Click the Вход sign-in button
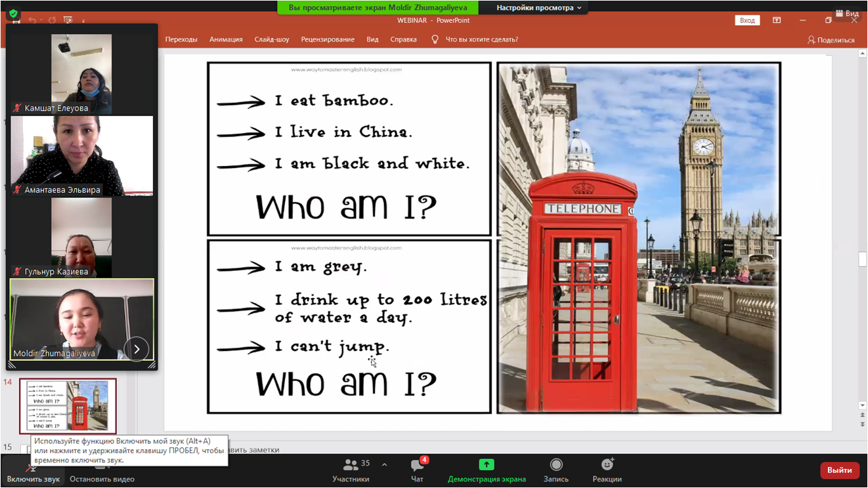This screenshot has width=868, height=488. 747,20
